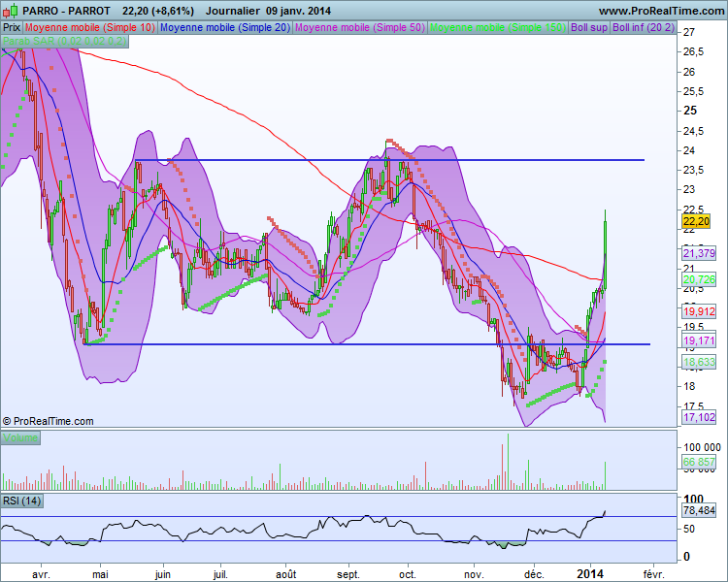The width and height of the screenshot is (728, 582).
Task: Click the Boll sup indicator label
Action: pos(589,27)
